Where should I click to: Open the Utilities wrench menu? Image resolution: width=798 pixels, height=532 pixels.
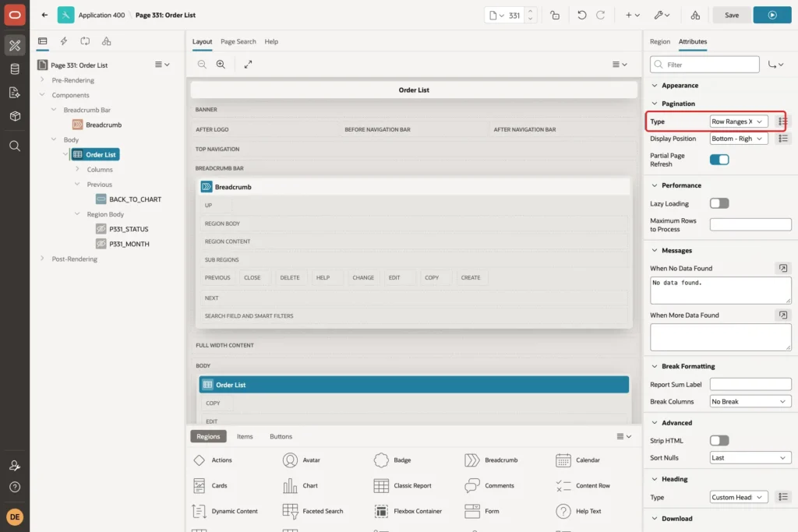[x=662, y=16]
